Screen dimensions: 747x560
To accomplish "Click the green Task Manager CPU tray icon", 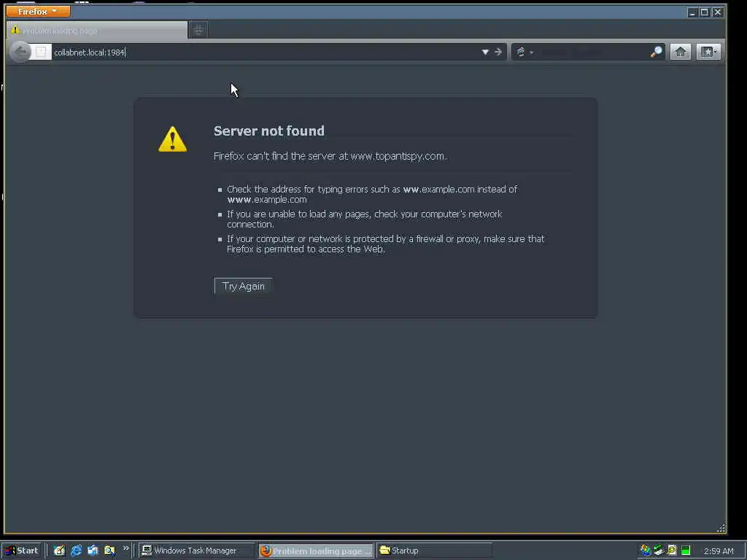I will [686, 551].
